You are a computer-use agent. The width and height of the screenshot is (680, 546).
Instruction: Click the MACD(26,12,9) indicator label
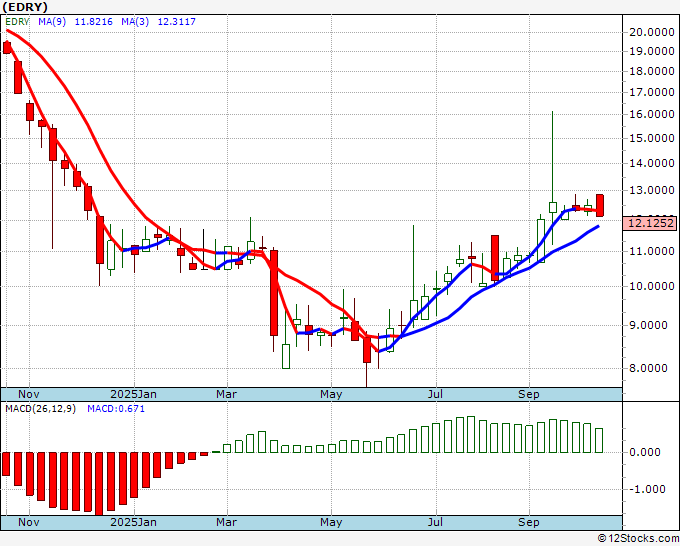pos(40,409)
